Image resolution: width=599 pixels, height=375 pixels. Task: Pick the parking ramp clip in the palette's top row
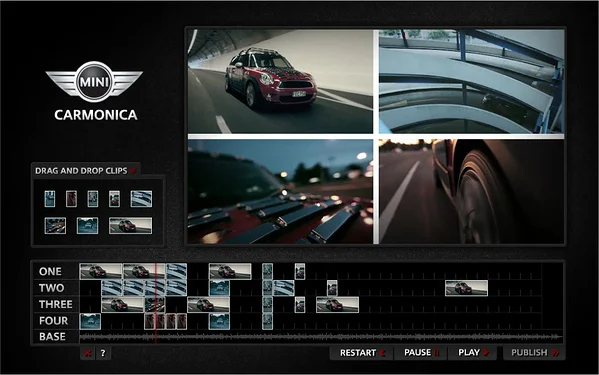(x=141, y=199)
